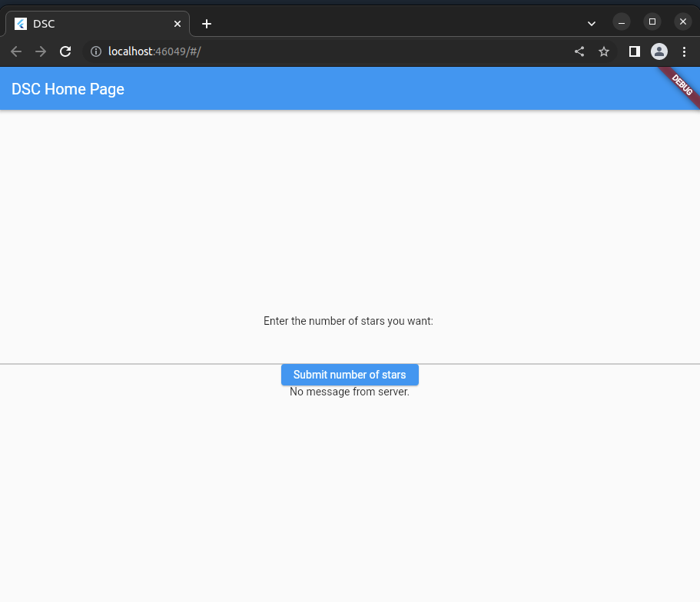Click the browser back arrow
The width and height of the screenshot is (700, 602).
click(x=16, y=51)
